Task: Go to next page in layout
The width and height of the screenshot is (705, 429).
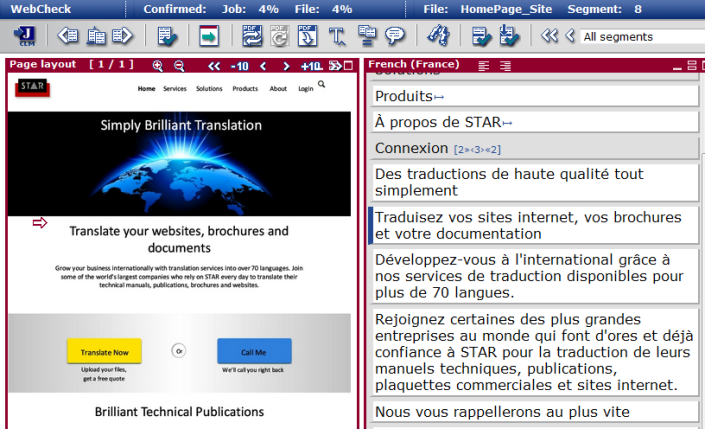Action: tap(286, 67)
